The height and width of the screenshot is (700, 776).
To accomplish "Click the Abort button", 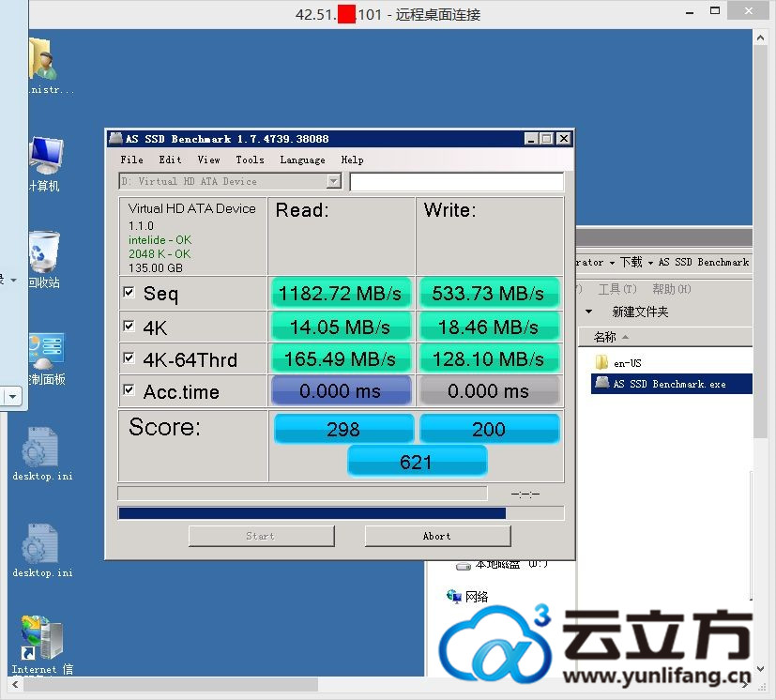I will coord(437,536).
